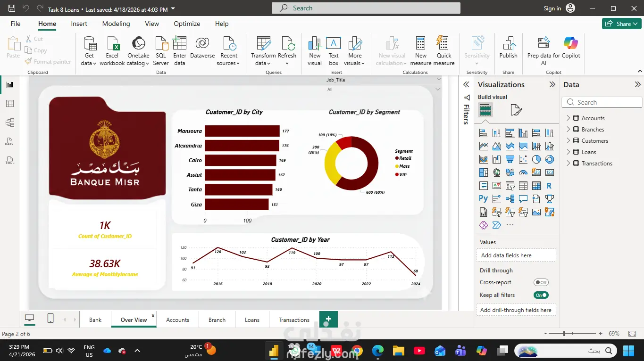
Task: Collapse the Data pane
Action: click(638, 85)
